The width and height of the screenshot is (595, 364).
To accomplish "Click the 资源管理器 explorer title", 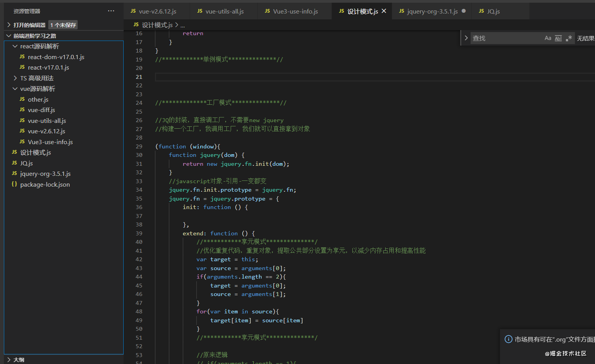I will pyautogui.click(x=27, y=11).
